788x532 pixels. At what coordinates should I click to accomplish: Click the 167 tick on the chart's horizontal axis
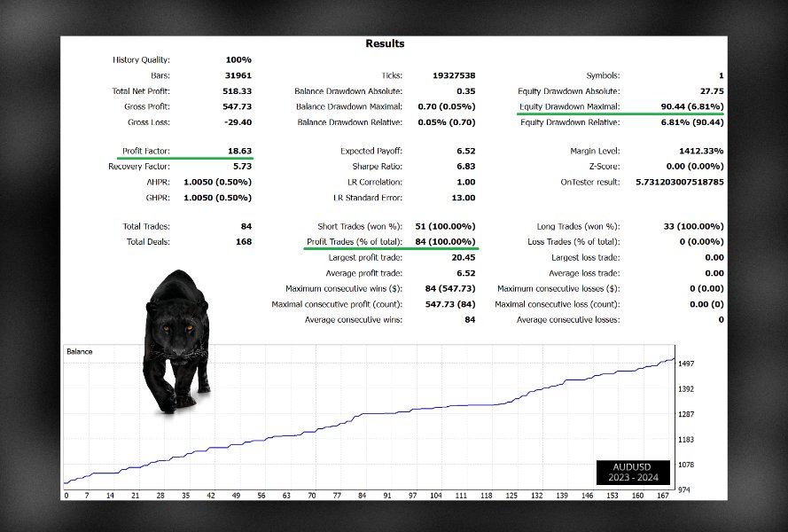tap(661, 496)
